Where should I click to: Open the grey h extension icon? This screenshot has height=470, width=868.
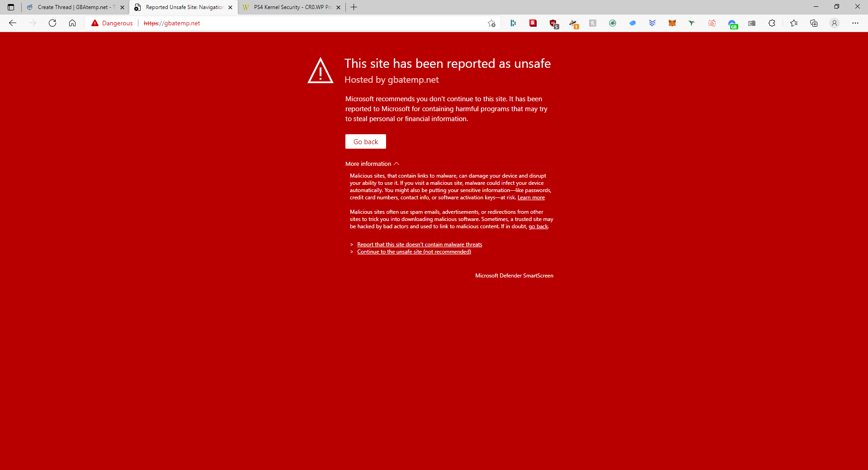593,23
